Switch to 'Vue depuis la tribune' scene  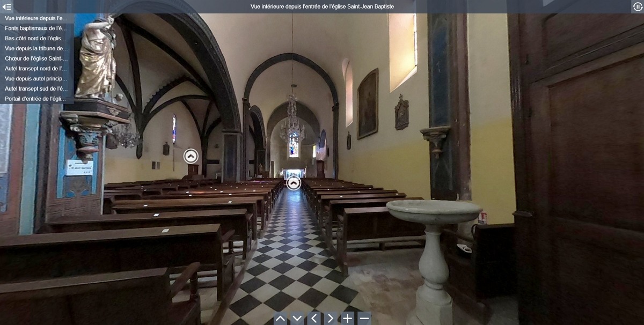point(36,49)
